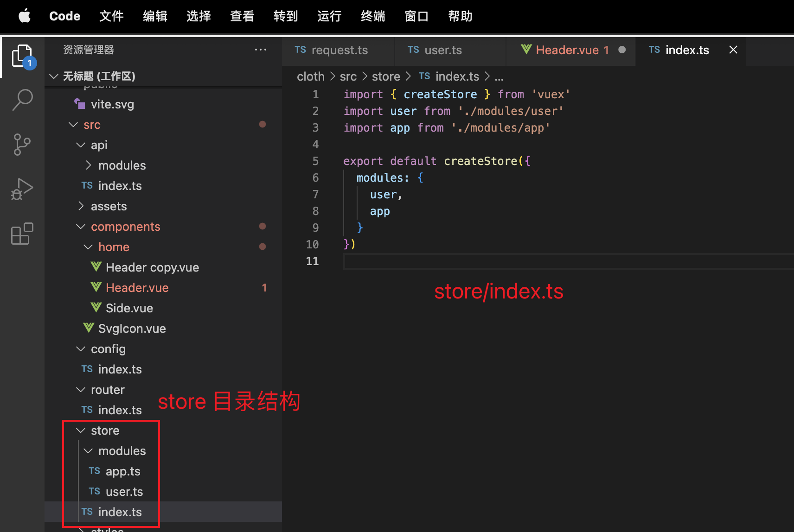Open the 帮助 menu
Viewport: 794px width, 532px height.
[460, 16]
